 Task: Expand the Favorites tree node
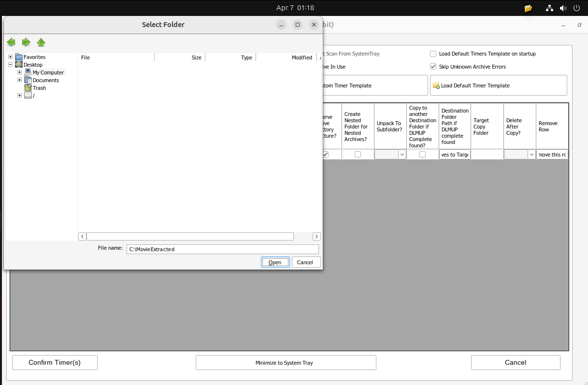10,57
